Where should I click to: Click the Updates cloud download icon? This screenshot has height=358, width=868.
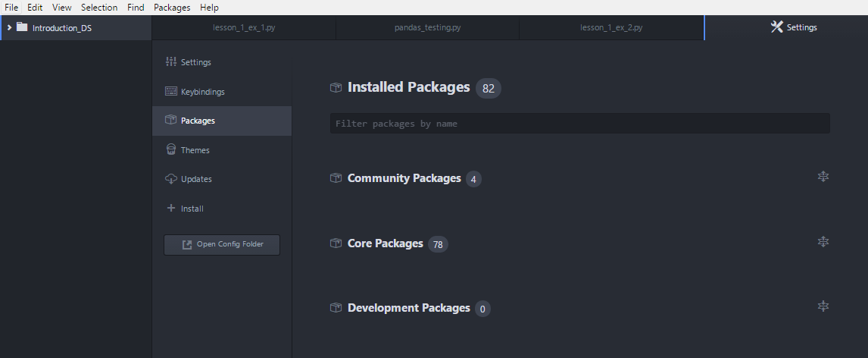[x=170, y=179]
